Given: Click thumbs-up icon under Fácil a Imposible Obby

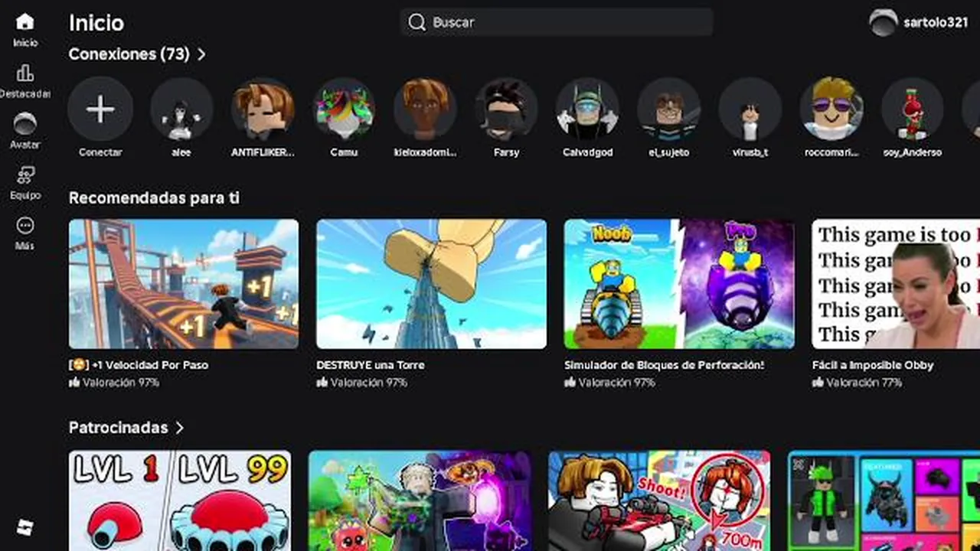Looking at the screenshot, I should pyautogui.click(x=818, y=382).
